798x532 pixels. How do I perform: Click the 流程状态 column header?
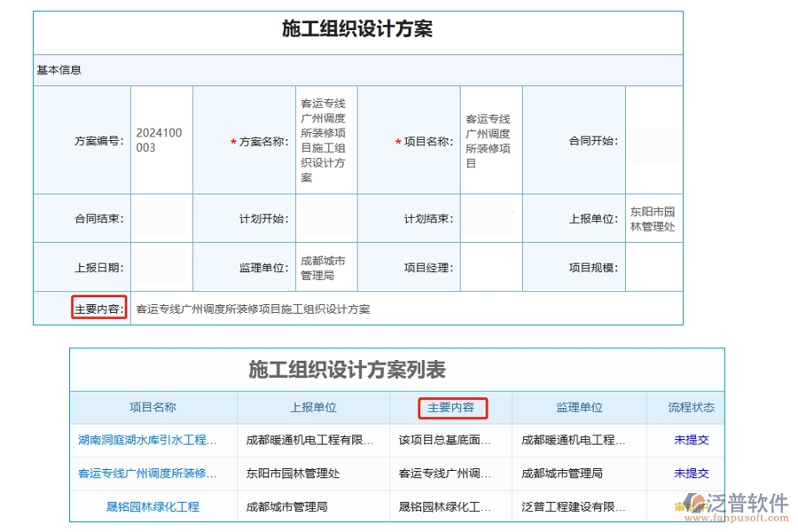(689, 407)
